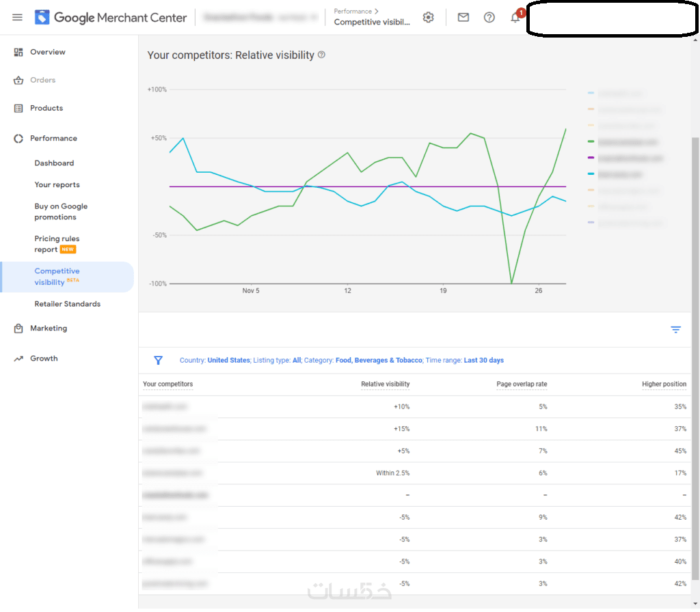Image resolution: width=700 pixels, height=612 pixels.
Task: Open Retailer Standards page
Action: (x=67, y=304)
